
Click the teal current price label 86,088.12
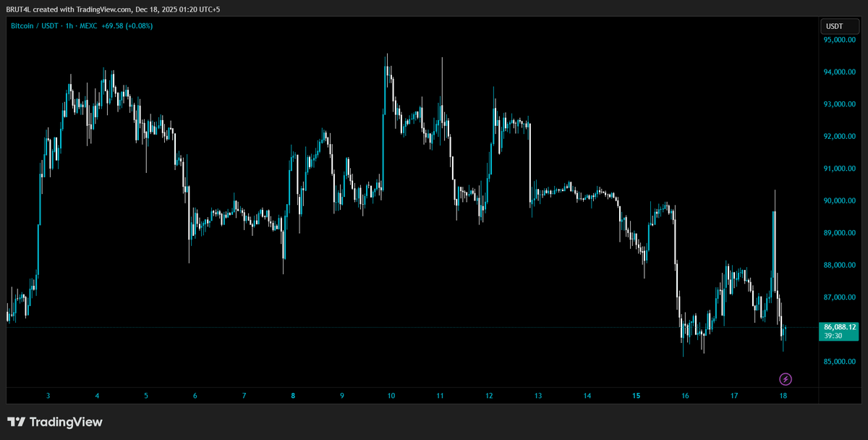(x=839, y=328)
